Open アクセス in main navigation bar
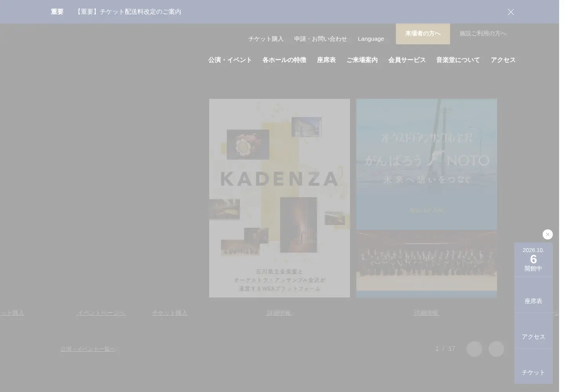The width and height of the screenshot is (565, 392). 503,60
